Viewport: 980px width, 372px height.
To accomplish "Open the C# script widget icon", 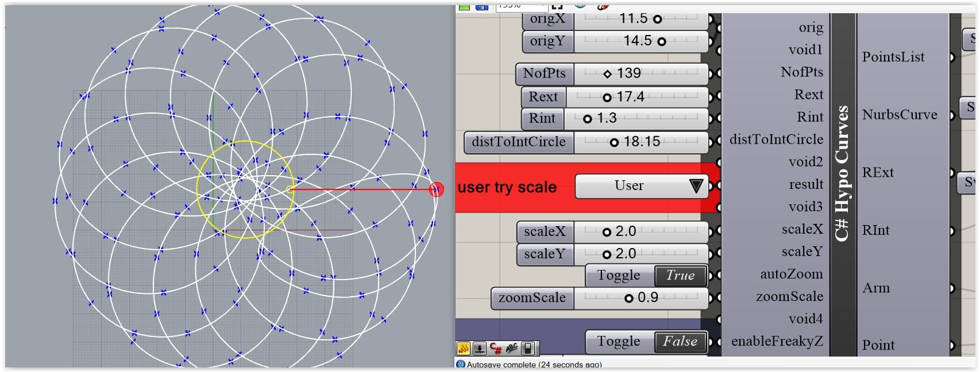I will click(496, 348).
